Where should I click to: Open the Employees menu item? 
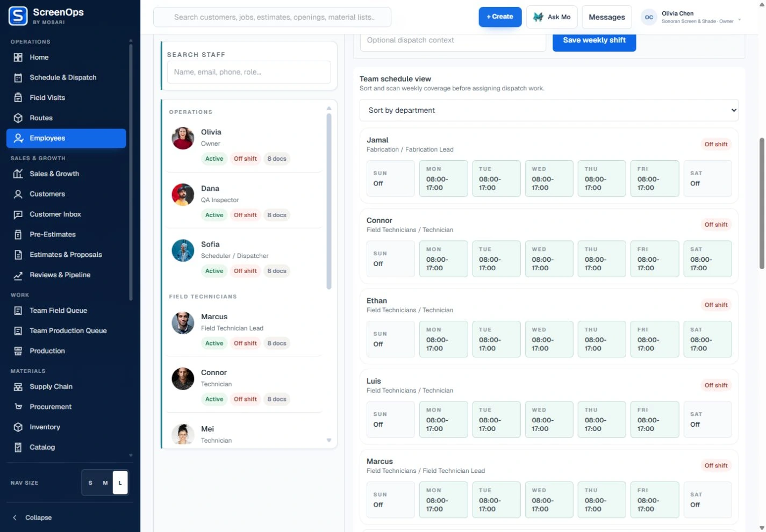tap(66, 138)
